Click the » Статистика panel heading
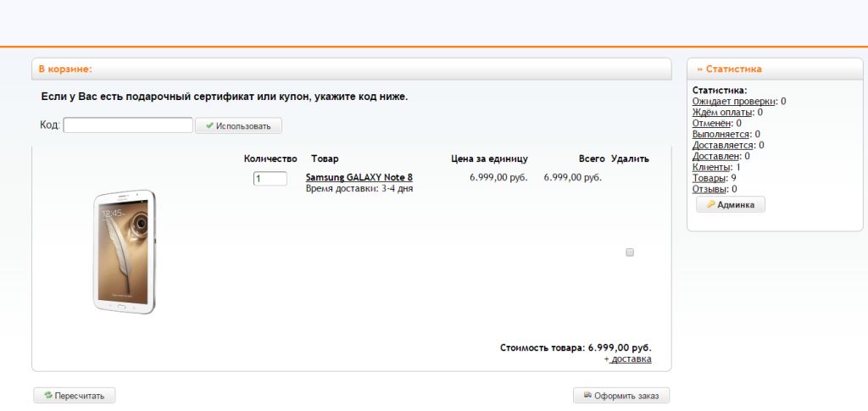 729,69
